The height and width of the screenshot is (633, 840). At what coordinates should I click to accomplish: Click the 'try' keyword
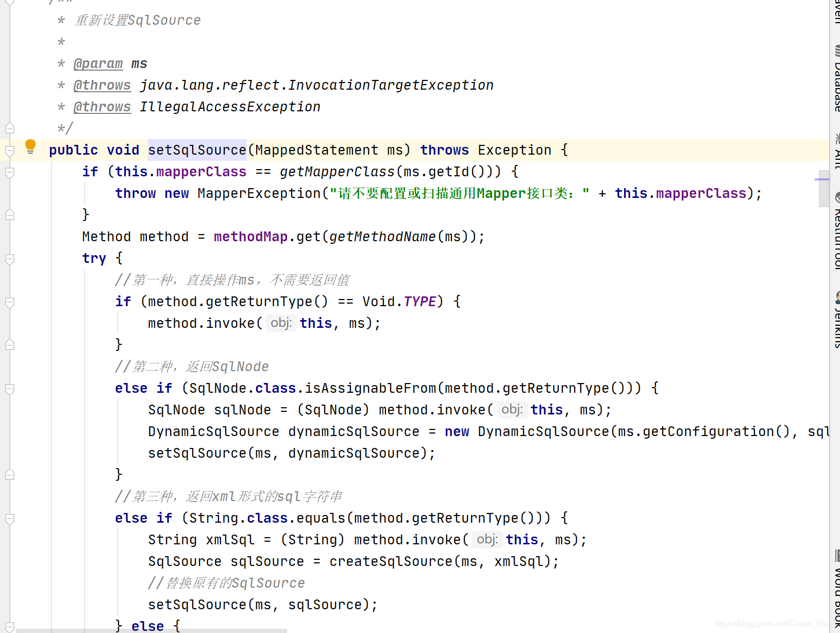pos(94,258)
